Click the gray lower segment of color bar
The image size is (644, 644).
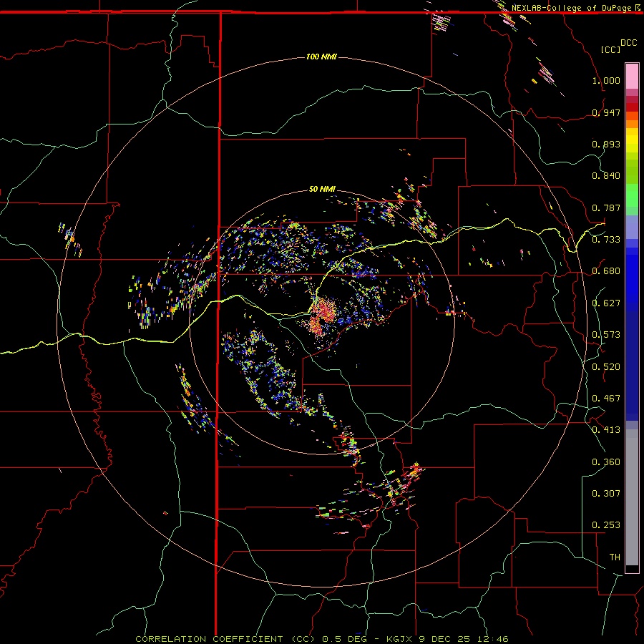pos(632,497)
